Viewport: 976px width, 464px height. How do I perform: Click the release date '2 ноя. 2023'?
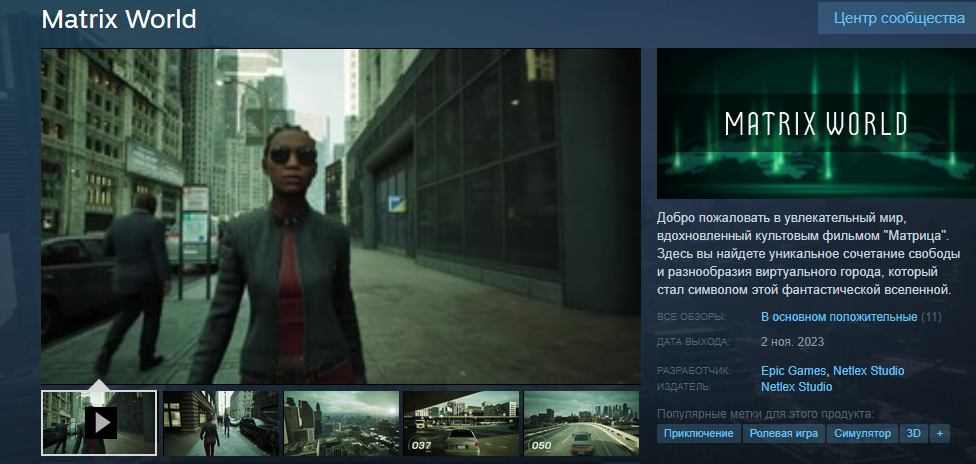793,342
